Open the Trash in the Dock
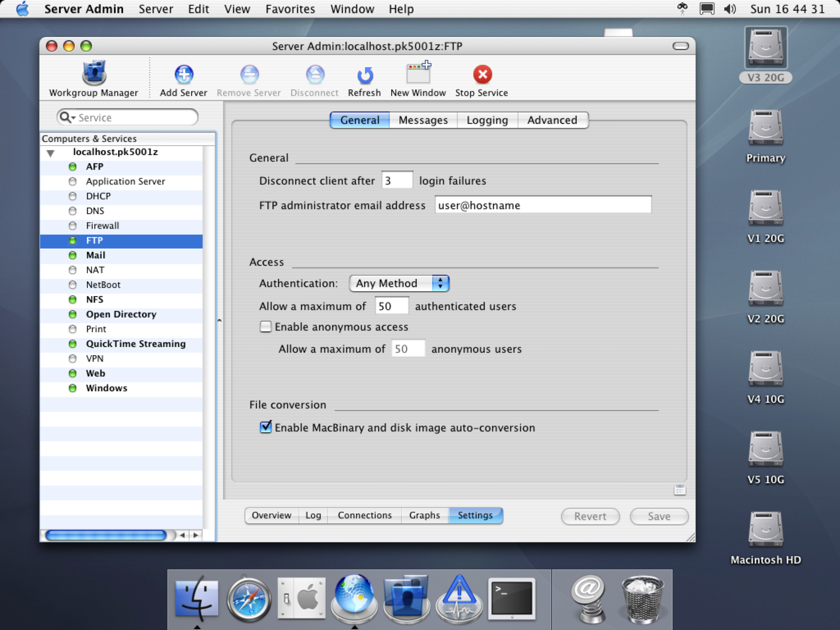This screenshot has height=630, width=840. point(642,599)
